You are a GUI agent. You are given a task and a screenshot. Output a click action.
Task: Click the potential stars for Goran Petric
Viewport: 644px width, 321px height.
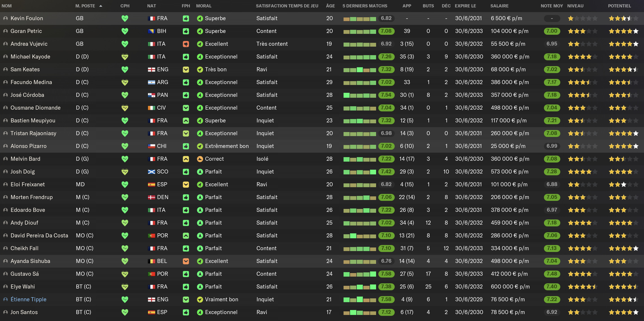point(624,31)
